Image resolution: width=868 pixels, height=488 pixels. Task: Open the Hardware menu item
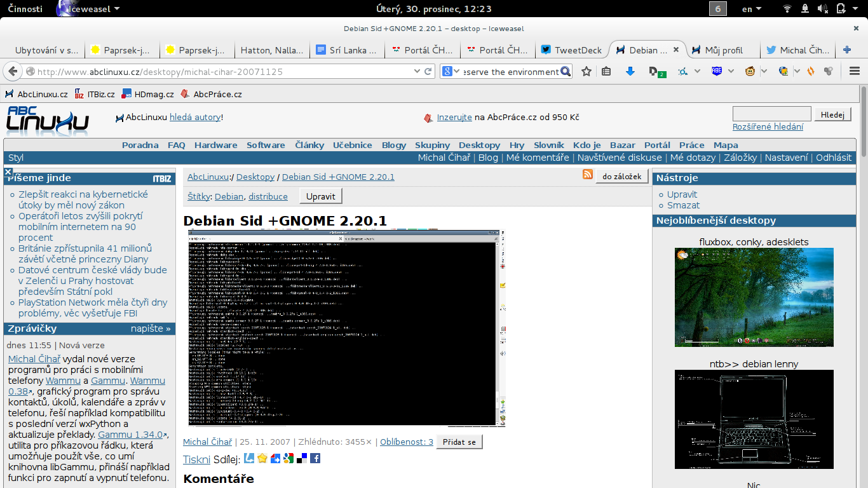tap(216, 145)
